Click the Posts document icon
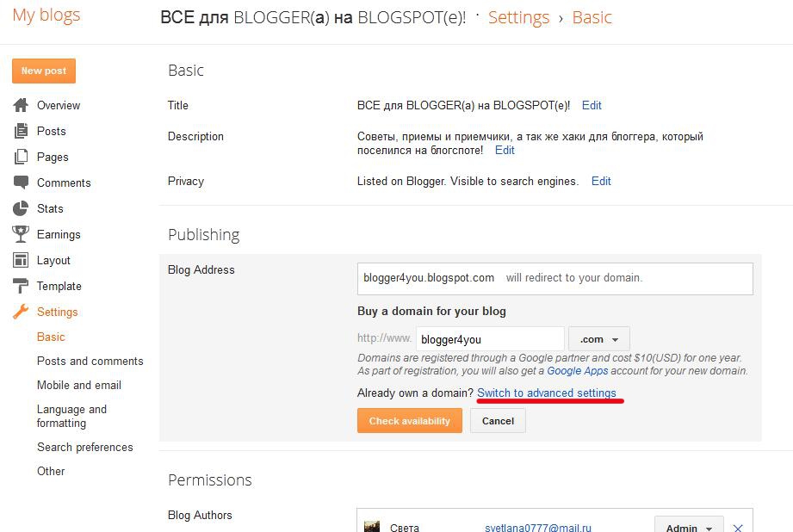Image resolution: width=793 pixels, height=532 pixels. (x=21, y=131)
